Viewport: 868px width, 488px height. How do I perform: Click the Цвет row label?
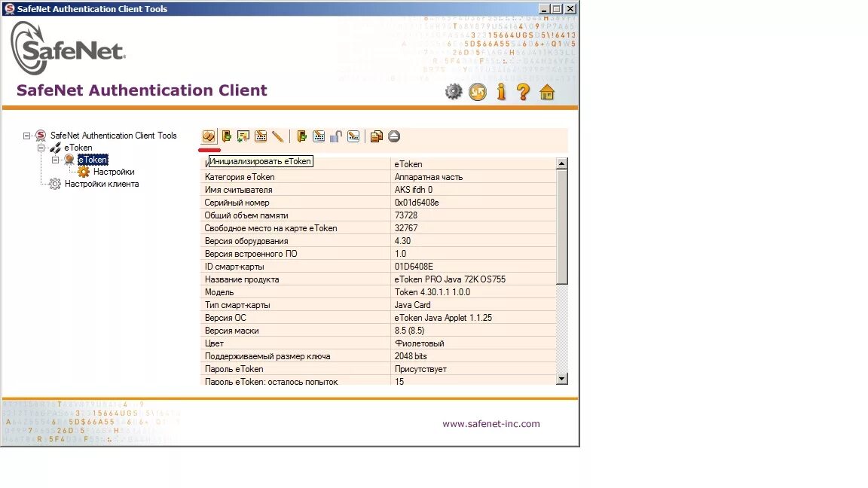pos(214,343)
